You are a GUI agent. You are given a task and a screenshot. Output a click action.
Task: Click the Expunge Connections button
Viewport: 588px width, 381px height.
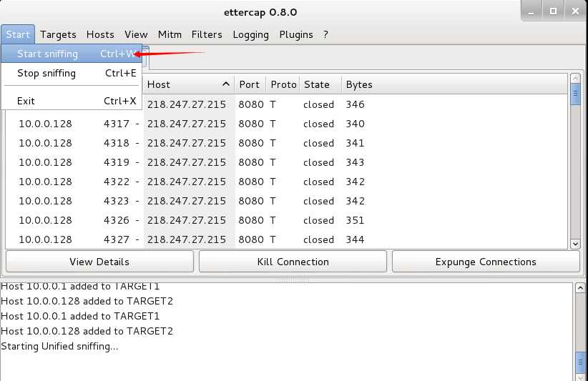pyautogui.click(x=486, y=262)
